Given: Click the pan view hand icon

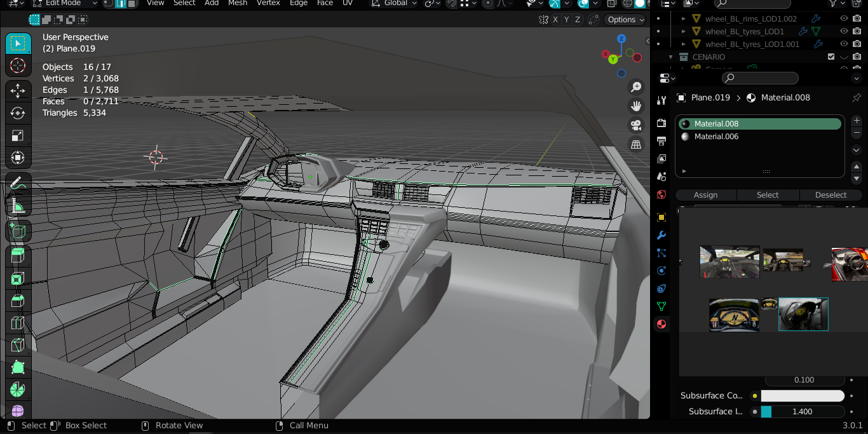Looking at the screenshot, I should coord(636,106).
